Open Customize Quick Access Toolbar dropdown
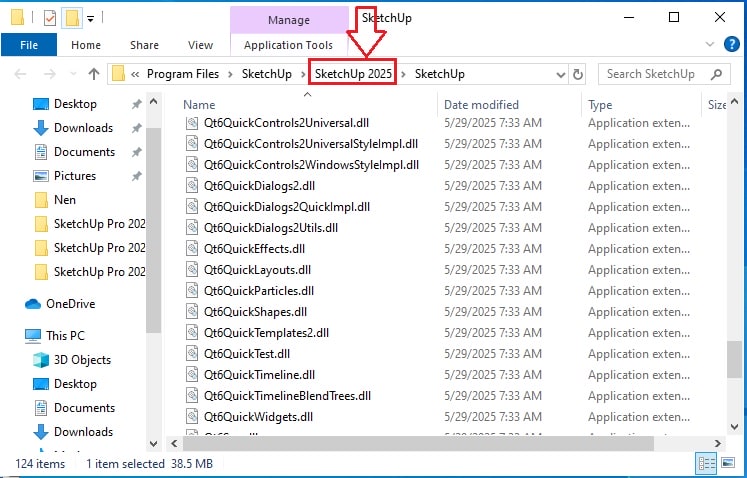 (x=91, y=19)
